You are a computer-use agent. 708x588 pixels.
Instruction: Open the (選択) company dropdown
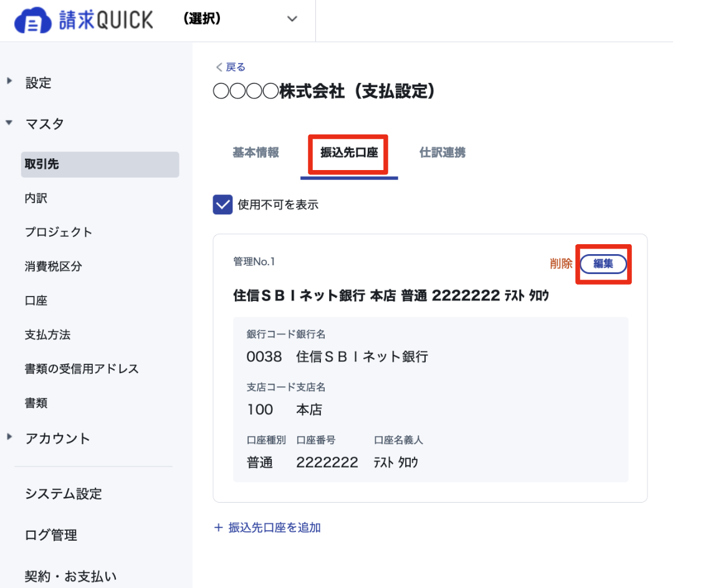click(240, 19)
